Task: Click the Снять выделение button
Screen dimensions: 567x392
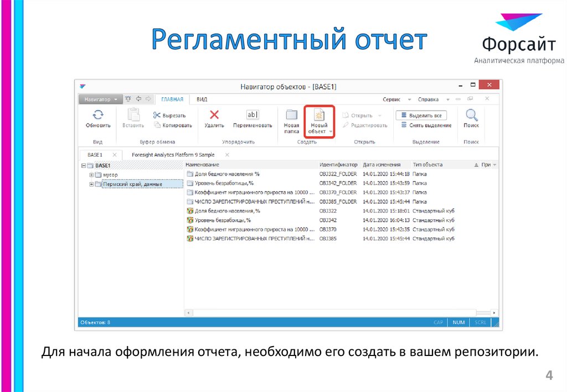Action: (x=426, y=125)
